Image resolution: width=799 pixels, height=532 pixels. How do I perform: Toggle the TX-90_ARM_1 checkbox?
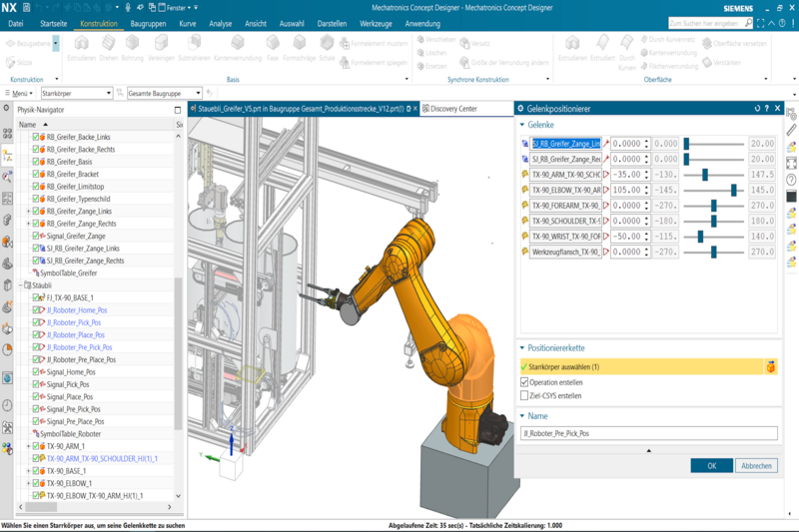(x=36, y=446)
